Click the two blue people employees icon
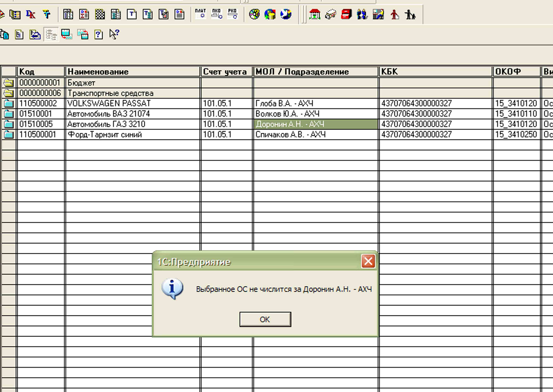 (x=362, y=14)
